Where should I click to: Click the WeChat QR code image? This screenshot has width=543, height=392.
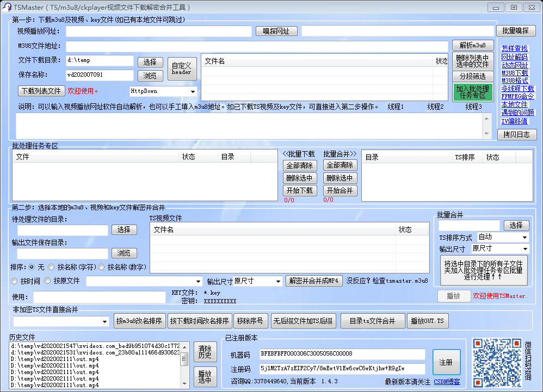pos(496,361)
